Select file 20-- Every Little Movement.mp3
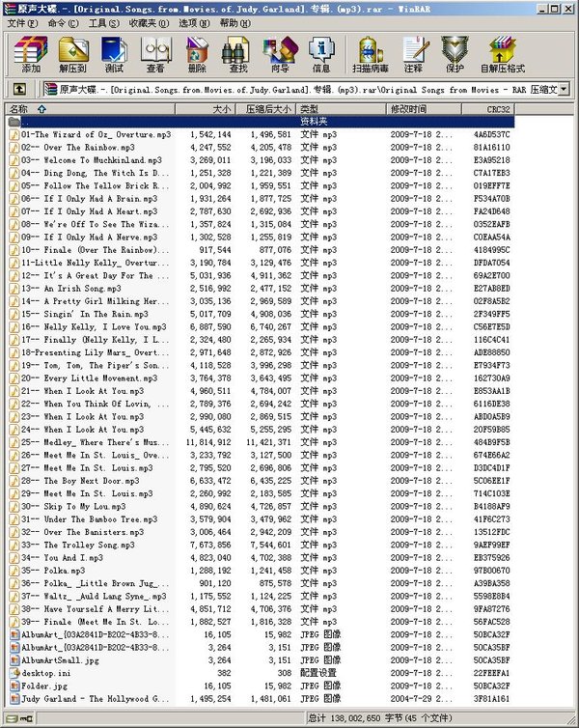The image size is (579, 728). point(89,378)
